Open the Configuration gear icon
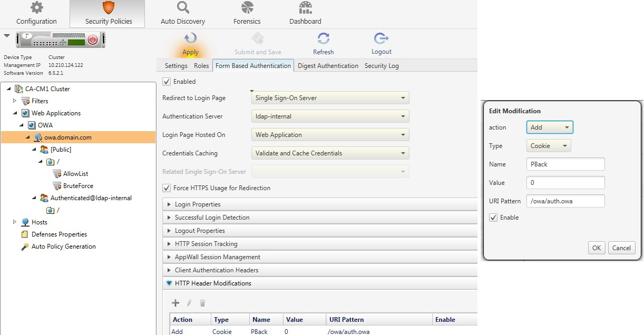644x335 pixels. (36, 13)
